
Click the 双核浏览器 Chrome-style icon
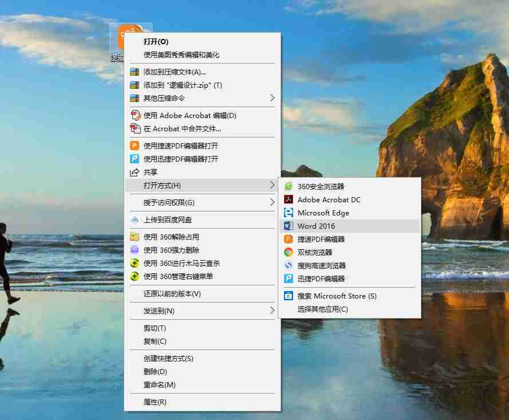click(x=288, y=252)
